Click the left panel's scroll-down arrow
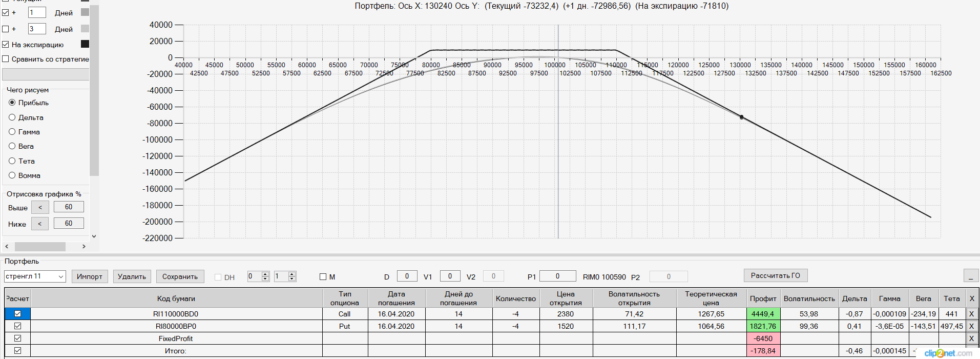Viewport: 980px width, 359px height. pyautogui.click(x=94, y=236)
